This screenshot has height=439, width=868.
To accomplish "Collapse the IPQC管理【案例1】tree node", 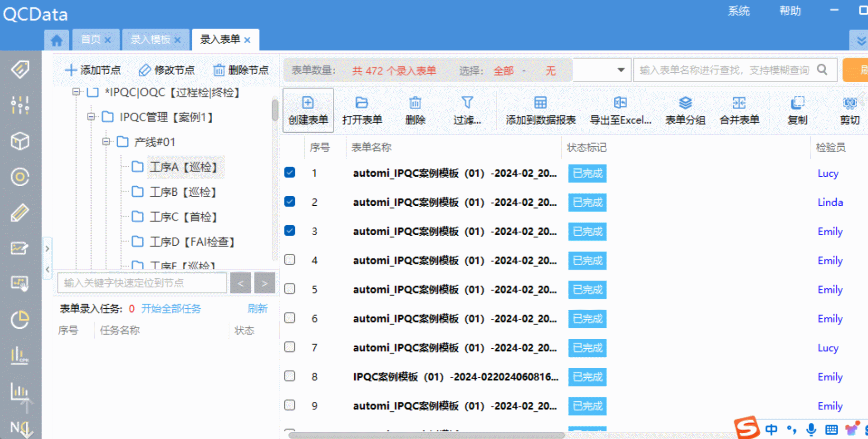I will pos(90,117).
